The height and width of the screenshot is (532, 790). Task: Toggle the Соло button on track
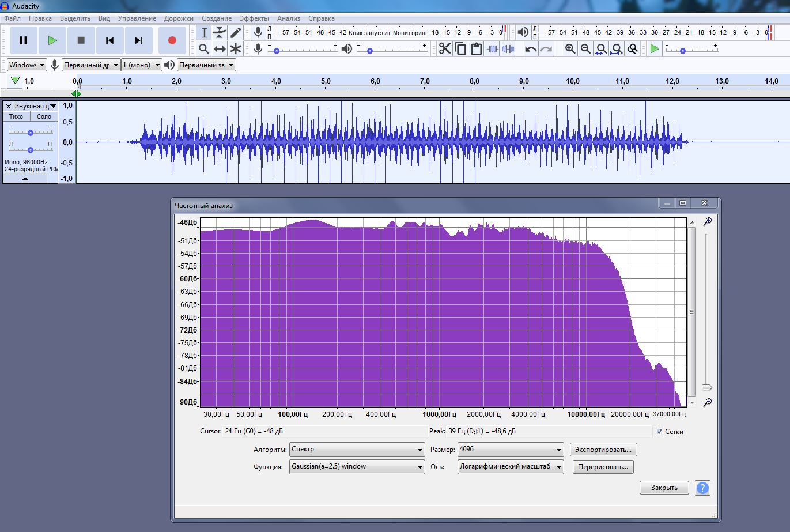44,116
